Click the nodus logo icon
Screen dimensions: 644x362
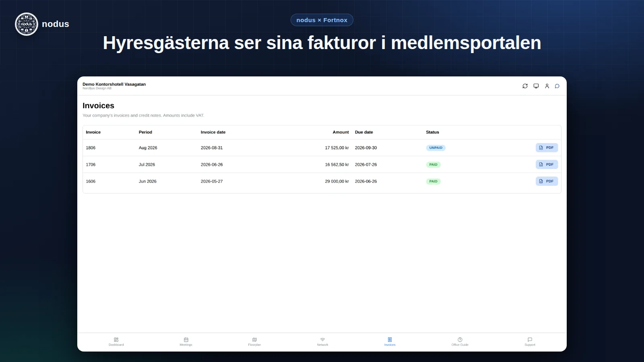click(27, 24)
